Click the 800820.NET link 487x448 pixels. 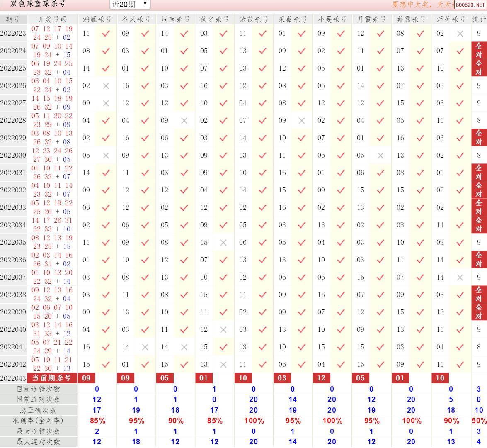(470, 5)
